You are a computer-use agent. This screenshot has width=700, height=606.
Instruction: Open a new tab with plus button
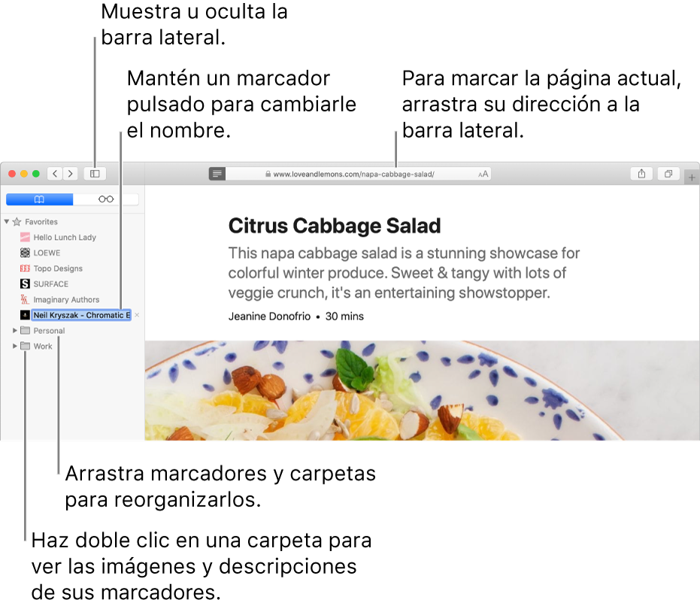(692, 177)
